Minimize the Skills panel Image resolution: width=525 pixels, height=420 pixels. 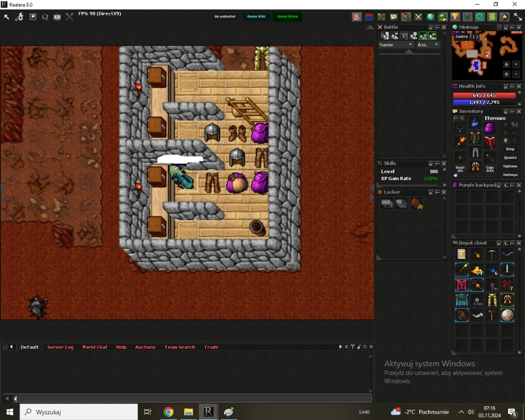[438, 164]
